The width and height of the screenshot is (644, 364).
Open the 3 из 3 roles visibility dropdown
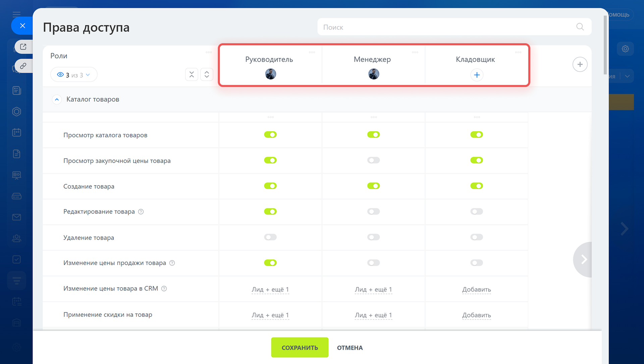pyautogui.click(x=74, y=75)
